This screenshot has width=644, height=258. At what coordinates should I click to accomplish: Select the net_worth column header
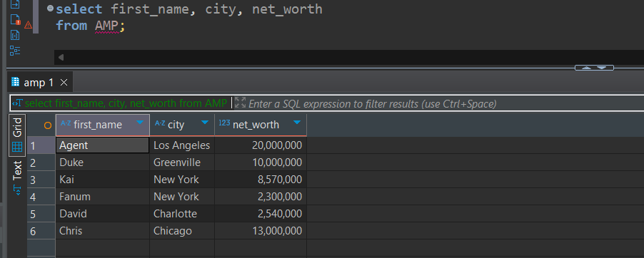click(261, 125)
